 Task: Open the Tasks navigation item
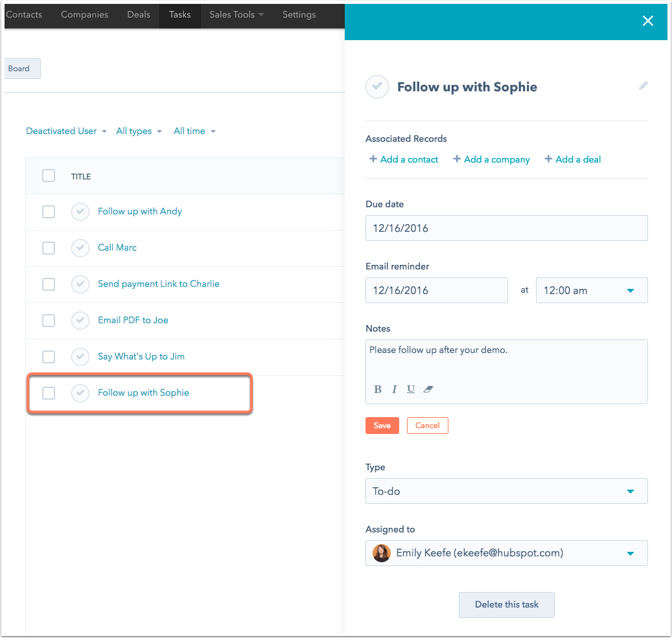(x=180, y=16)
